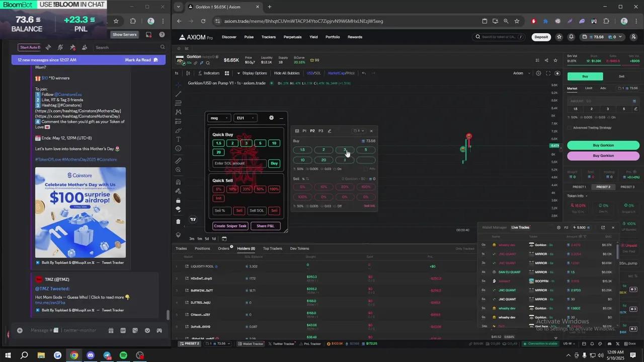Open the mog dropdown in quick panel

pos(219,118)
